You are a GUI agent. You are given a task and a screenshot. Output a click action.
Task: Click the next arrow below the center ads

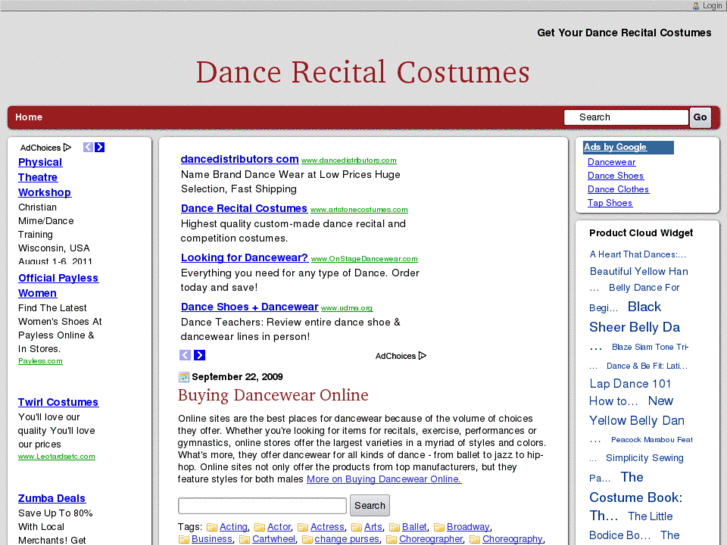click(x=199, y=355)
